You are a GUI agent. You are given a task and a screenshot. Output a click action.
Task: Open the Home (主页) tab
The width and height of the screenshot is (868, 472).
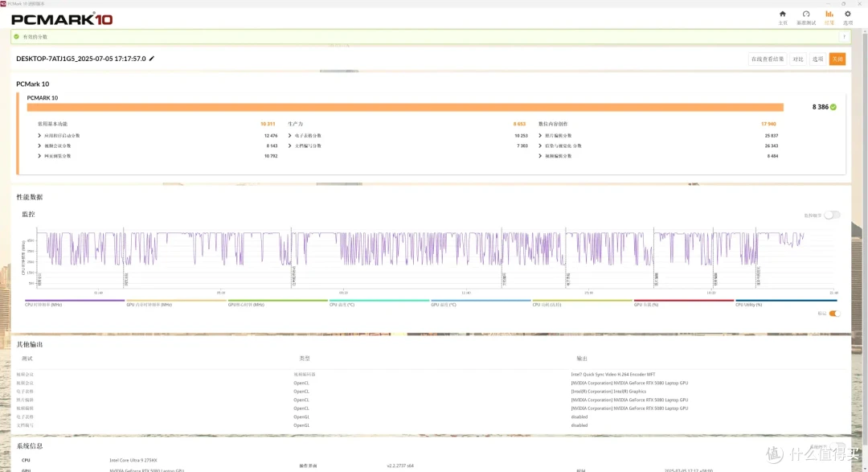[x=782, y=17]
